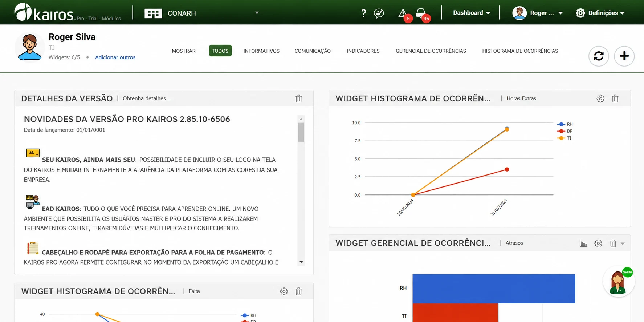Click the TI data point near 10.0
This screenshot has height=322, width=644.
click(x=507, y=129)
